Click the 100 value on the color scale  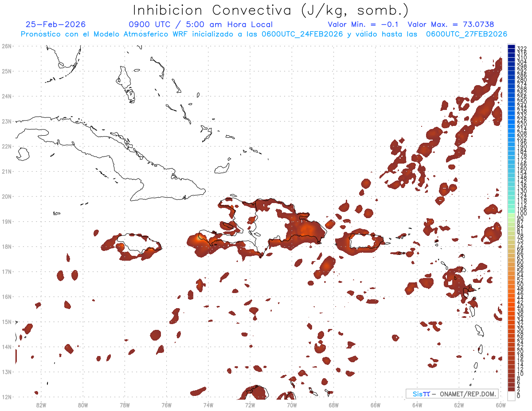pyautogui.click(x=522, y=214)
